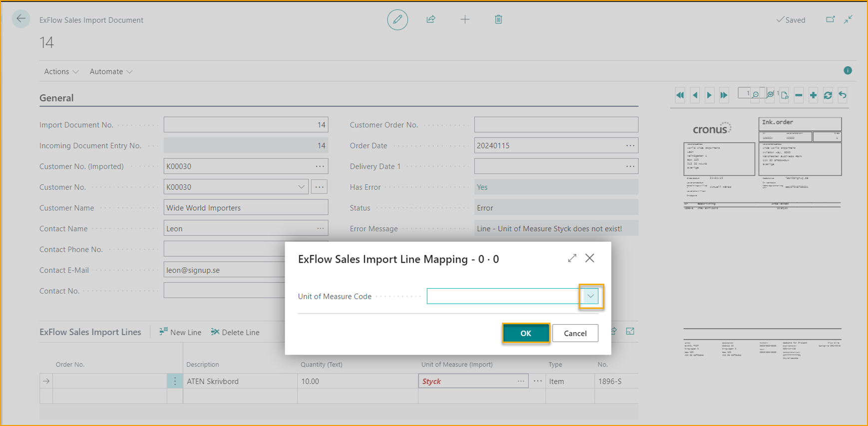This screenshot has height=426, width=868.
Task: Go to previous page in PDF viewer
Action: (x=695, y=95)
